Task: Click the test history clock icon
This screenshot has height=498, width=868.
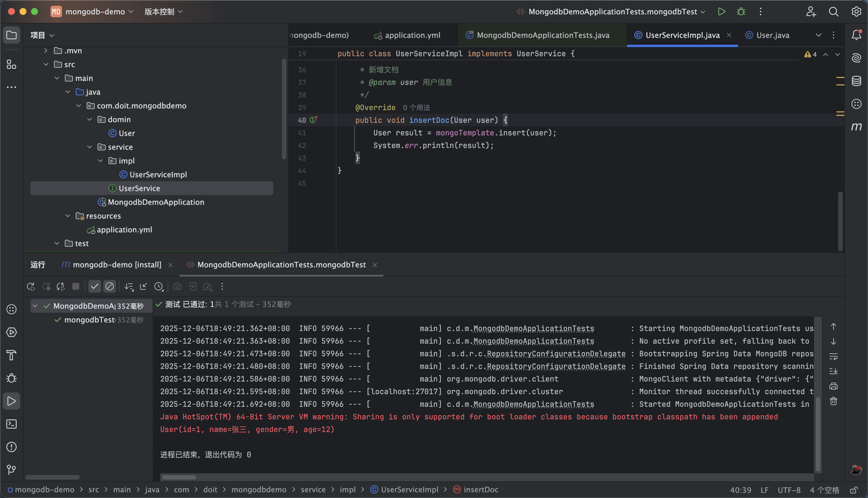Action: 159,286
